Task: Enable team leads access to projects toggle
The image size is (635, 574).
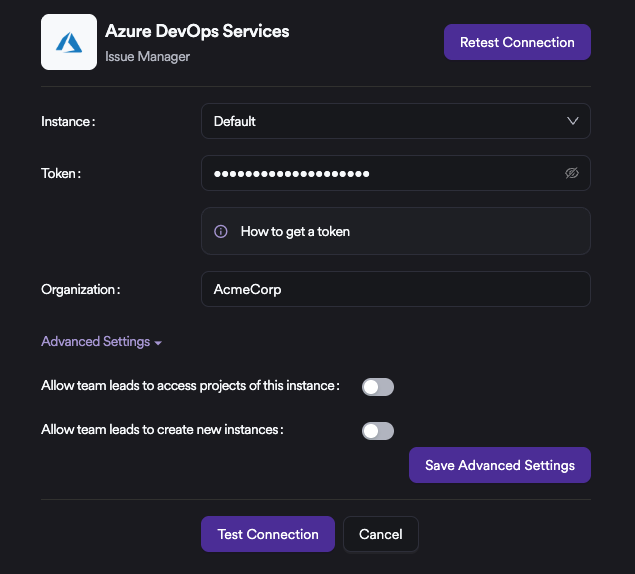Action: point(378,387)
